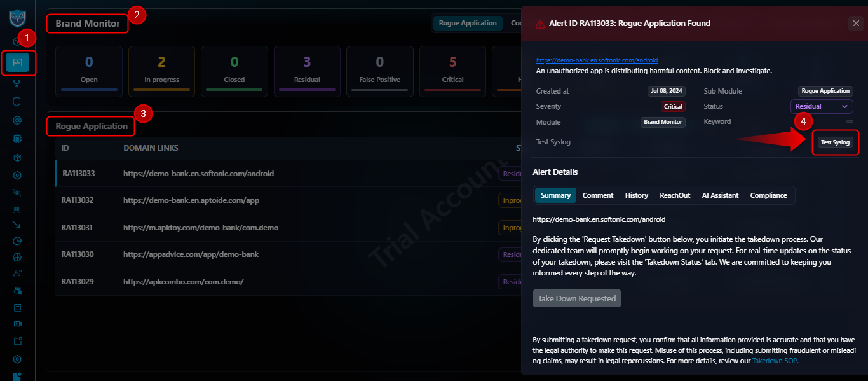Screen dimensions: 868x381
Task: Click the Brand Monitor page heading
Action: [88, 24]
